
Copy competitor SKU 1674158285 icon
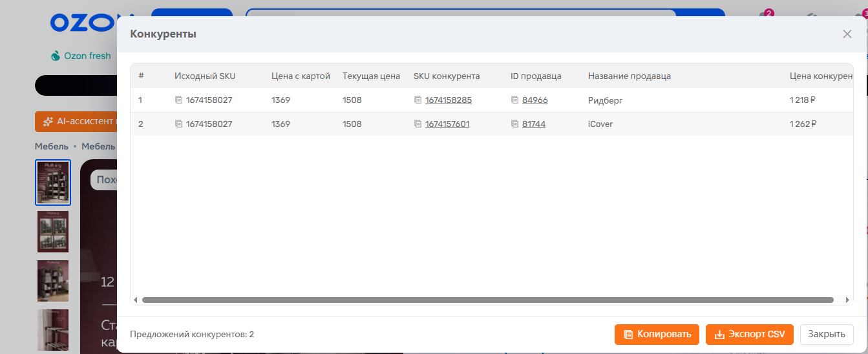(x=418, y=100)
